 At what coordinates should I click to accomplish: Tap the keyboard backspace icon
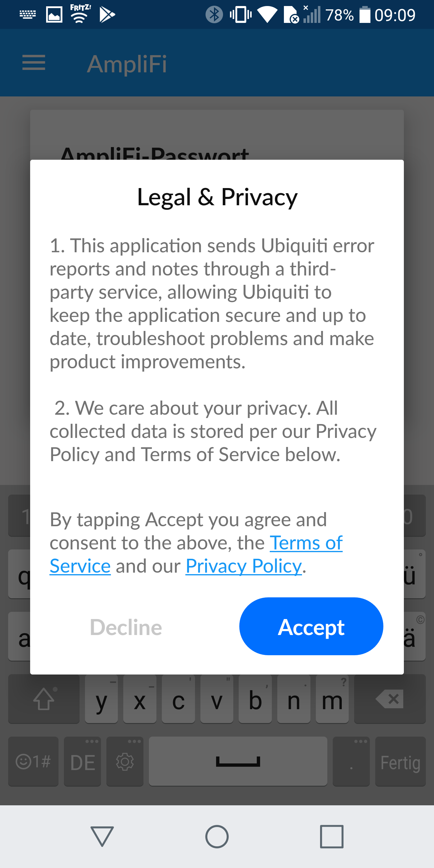389,699
